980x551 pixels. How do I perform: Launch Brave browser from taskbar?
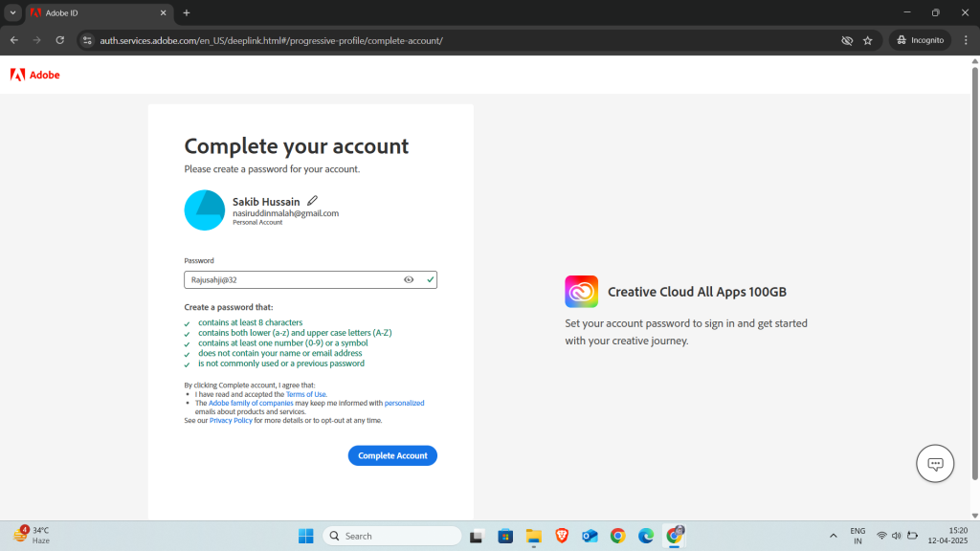[x=561, y=536]
